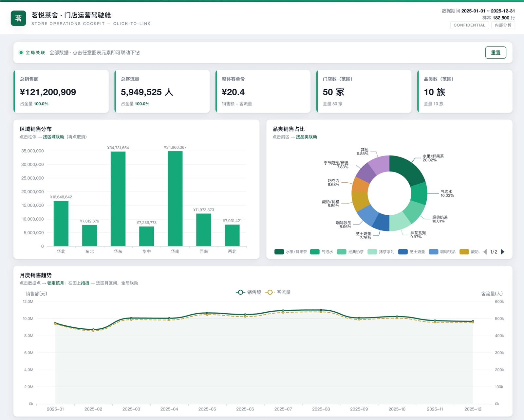
Task: Select the 芝士奶盖 donut slice
Action: point(382,222)
